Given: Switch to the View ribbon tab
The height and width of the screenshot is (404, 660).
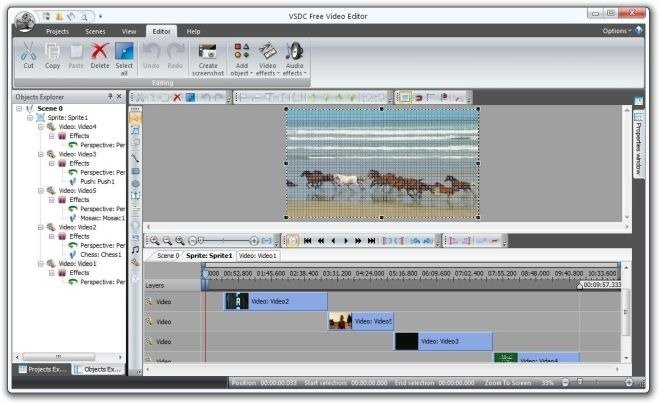Looking at the screenshot, I should pyautogui.click(x=129, y=31).
